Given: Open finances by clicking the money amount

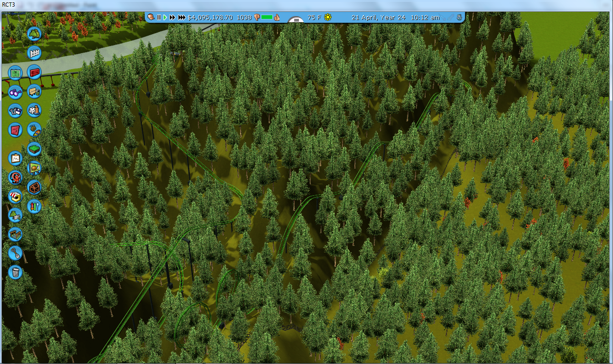Looking at the screenshot, I should [210, 18].
